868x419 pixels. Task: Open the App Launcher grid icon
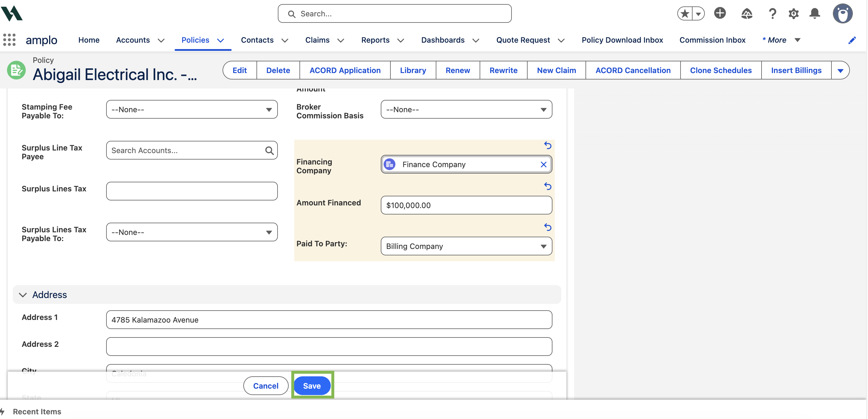tap(9, 40)
